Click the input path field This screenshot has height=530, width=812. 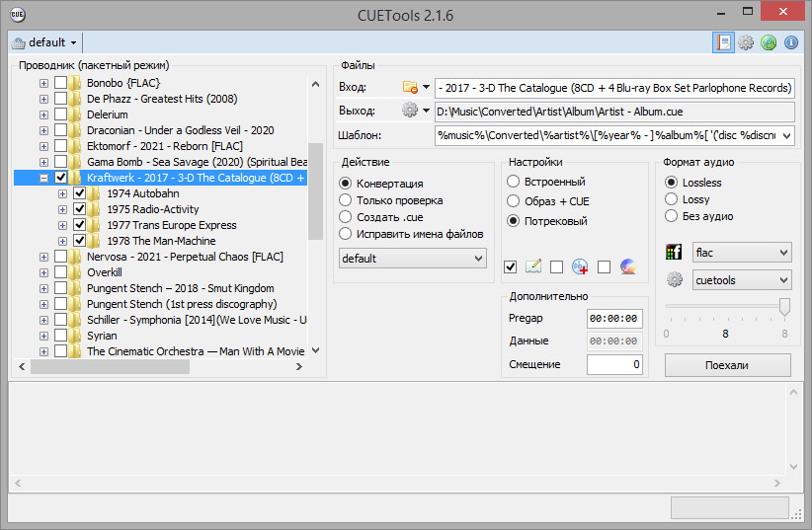(614, 88)
